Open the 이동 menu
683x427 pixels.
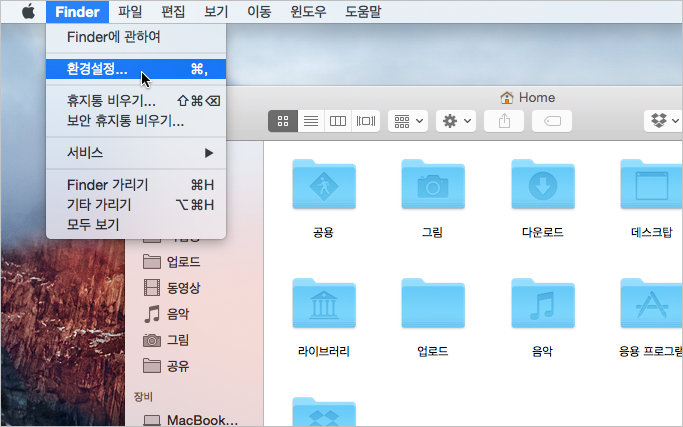tap(260, 12)
